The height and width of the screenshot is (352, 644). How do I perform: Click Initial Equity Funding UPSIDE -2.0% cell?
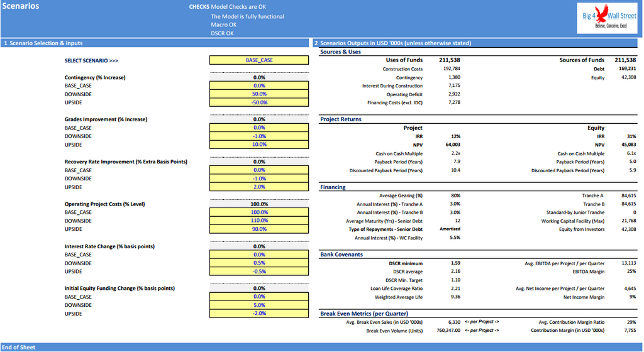click(258, 314)
